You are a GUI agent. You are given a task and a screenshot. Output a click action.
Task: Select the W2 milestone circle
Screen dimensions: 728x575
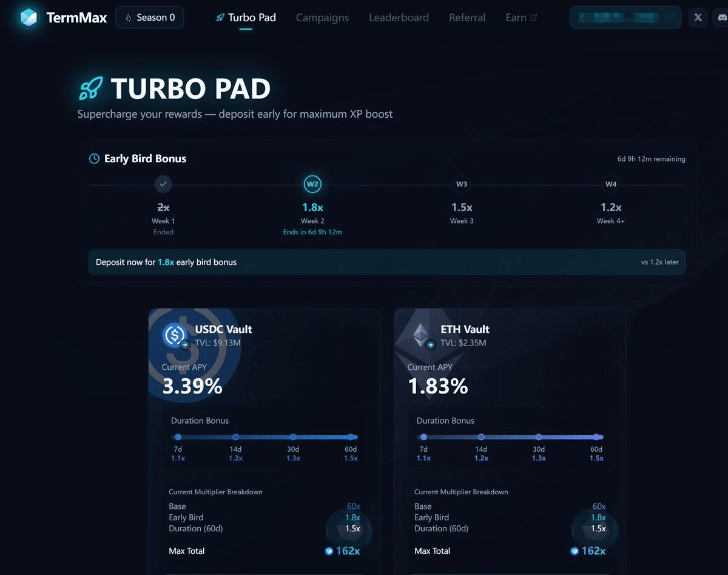(312, 184)
